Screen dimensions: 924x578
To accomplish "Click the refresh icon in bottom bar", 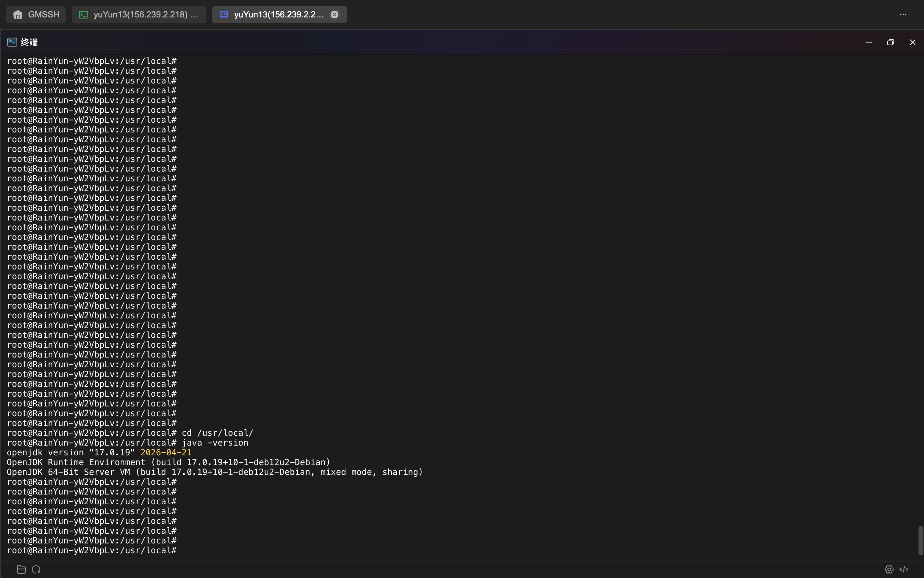I will (x=36, y=569).
